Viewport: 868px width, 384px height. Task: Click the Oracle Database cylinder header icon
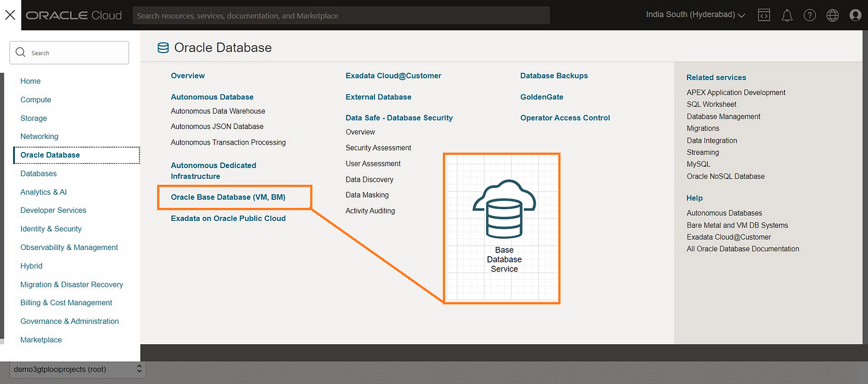163,48
